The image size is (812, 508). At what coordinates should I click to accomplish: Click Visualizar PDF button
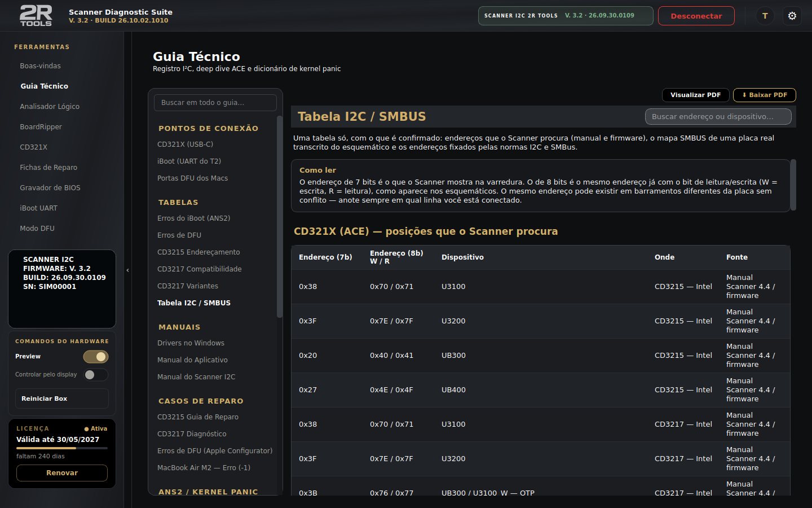[x=695, y=95]
